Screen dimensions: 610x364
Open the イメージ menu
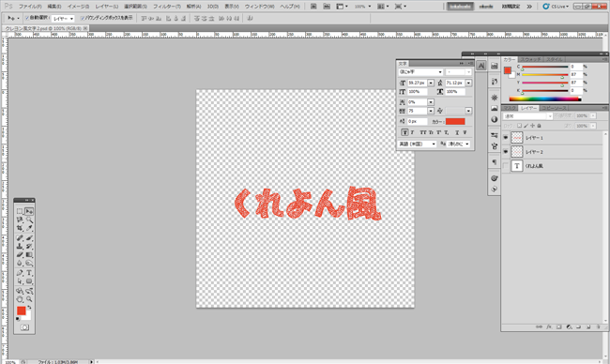click(78, 7)
